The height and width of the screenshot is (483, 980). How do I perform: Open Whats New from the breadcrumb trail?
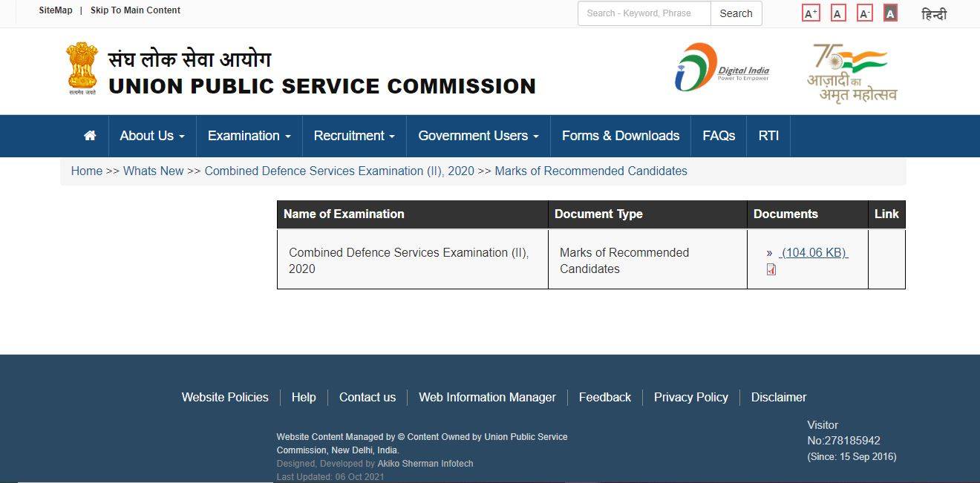153,171
